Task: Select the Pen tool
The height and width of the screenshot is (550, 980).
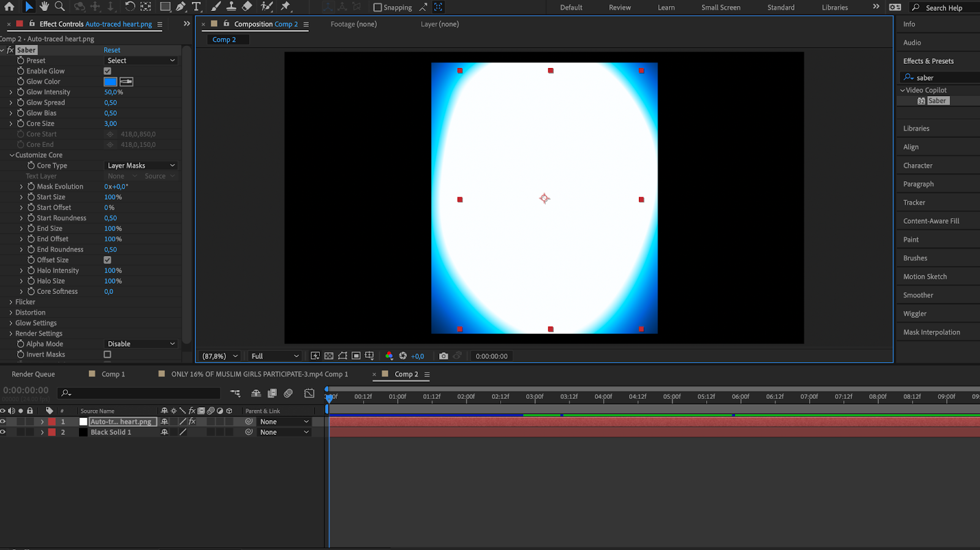Action: pyautogui.click(x=181, y=7)
